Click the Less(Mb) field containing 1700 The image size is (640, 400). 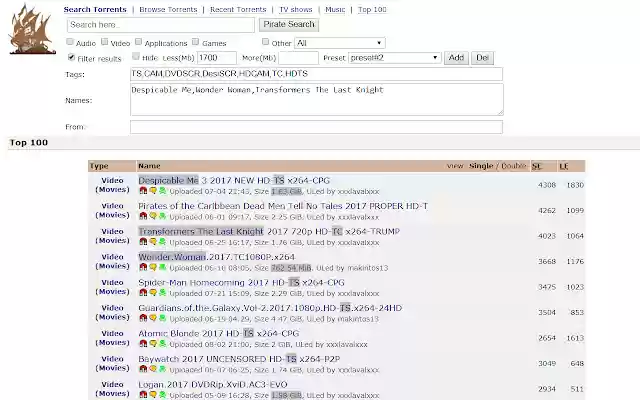click(x=217, y=58)
